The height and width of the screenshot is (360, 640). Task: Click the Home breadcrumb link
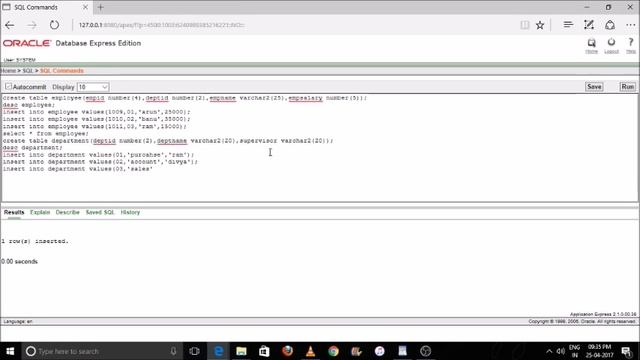tap(8, 71)
